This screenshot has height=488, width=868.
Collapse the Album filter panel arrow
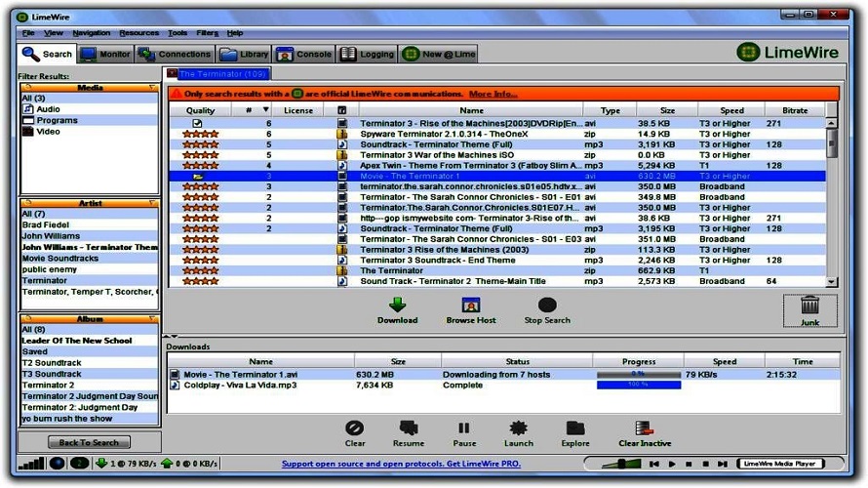(152, 319)
